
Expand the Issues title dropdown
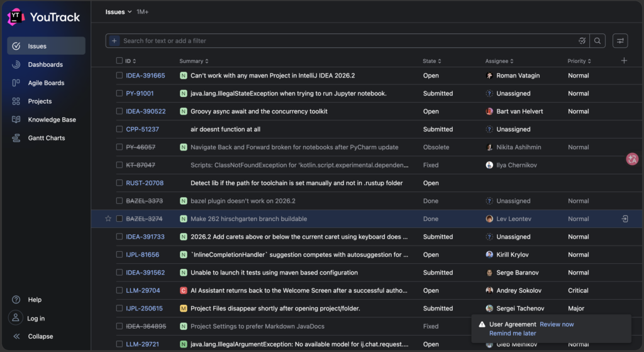click(118, 12)
